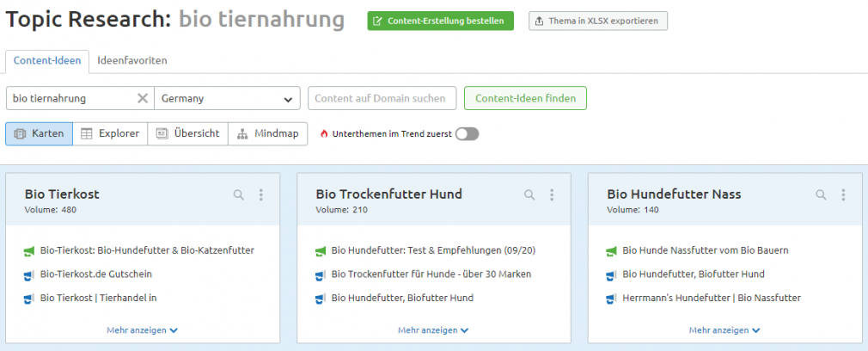Screen dimensions: 868x351
Task: Click Content-Erstellung bestellen button
Action: click(441, 21)
